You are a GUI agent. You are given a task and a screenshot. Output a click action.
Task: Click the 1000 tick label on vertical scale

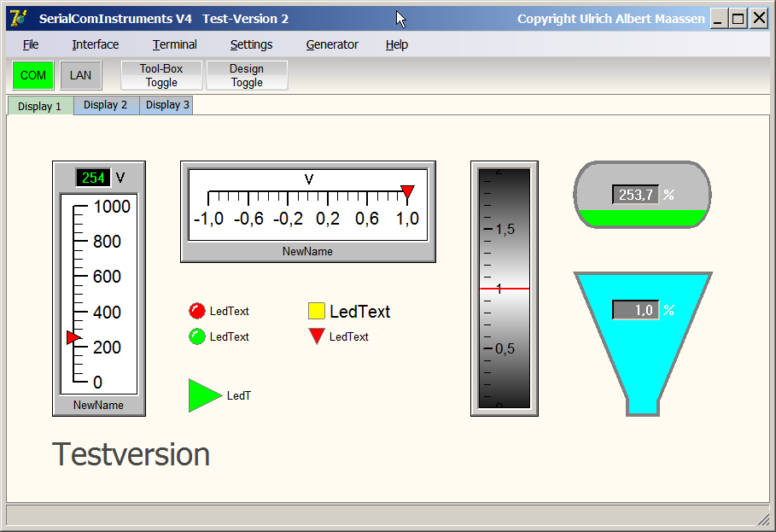tap(112, 207)
